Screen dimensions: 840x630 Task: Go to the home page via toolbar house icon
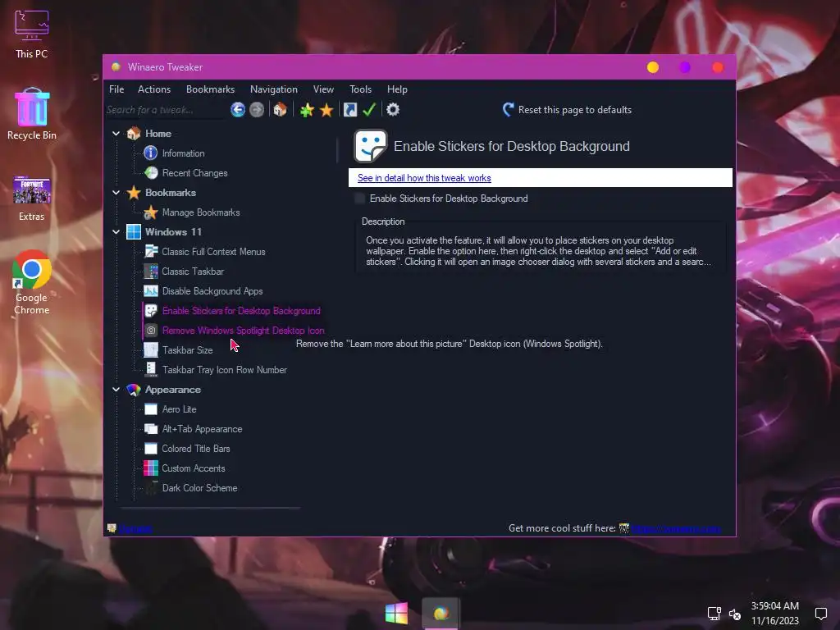click(x=280, y=110)
